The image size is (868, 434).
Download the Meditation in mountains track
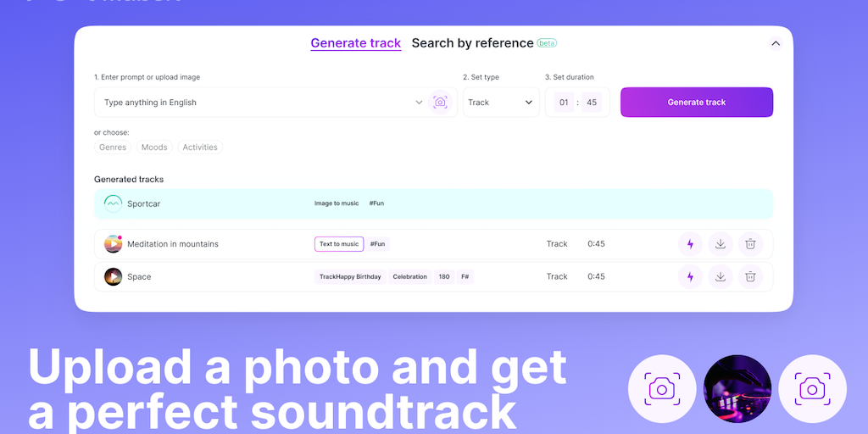pos(721,244)
